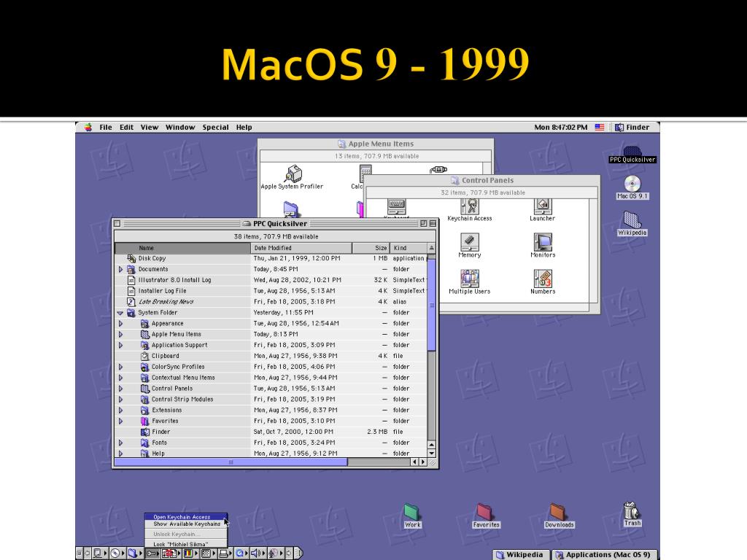Click the sound volume speaker strip module
The height and width of the screenshot is (560, 747).
point(258,553)
